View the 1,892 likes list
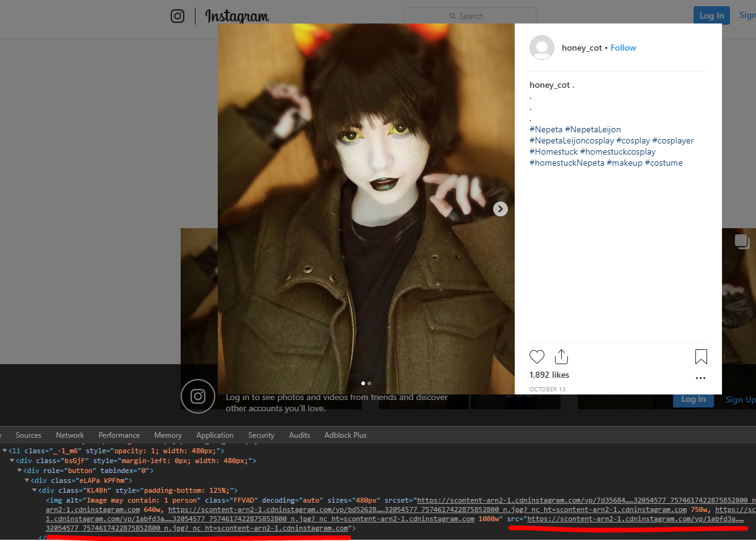The image size is (756, 541). click(549, 375)
